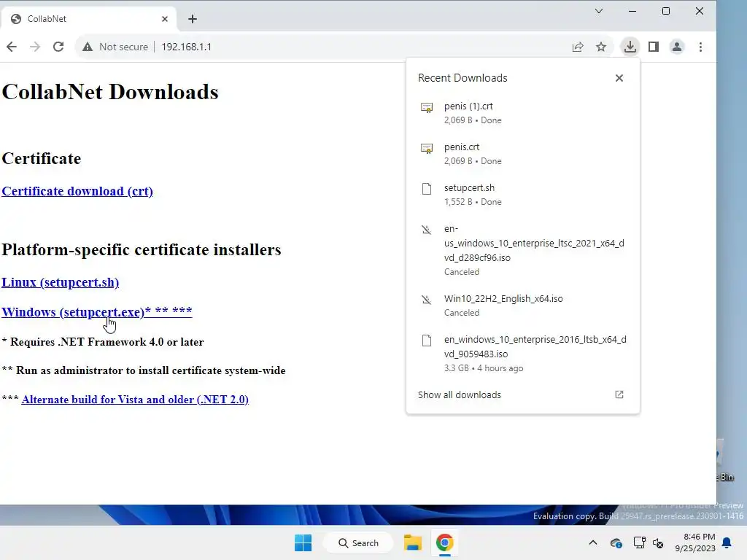
Task: Click the taskbar Search box
Action: click(358, 542)
